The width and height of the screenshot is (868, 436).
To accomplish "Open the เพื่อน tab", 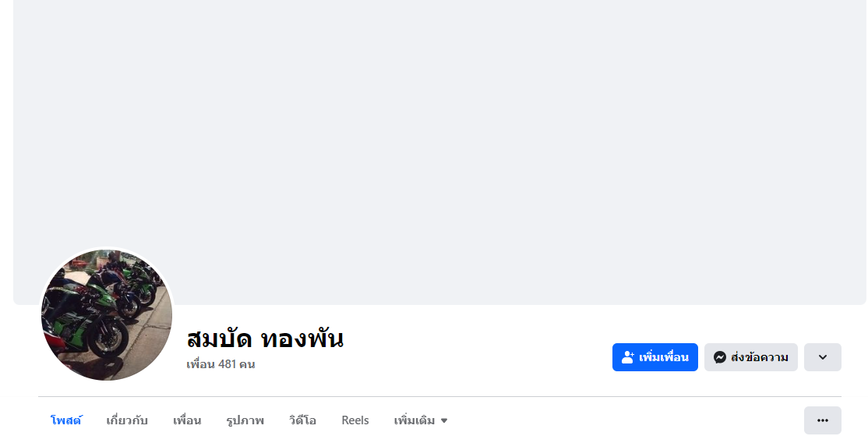I will pyautogui.click(x=187, y=420).
